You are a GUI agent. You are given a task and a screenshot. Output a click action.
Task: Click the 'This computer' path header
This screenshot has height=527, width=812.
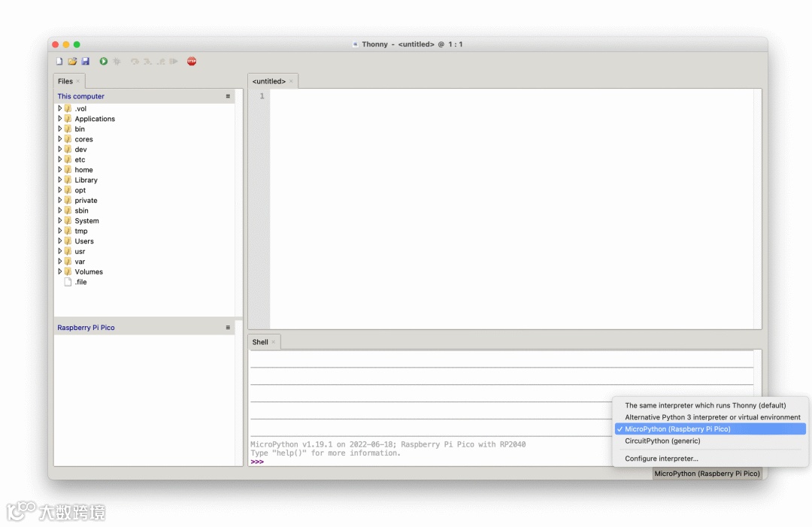coord(80,96)
